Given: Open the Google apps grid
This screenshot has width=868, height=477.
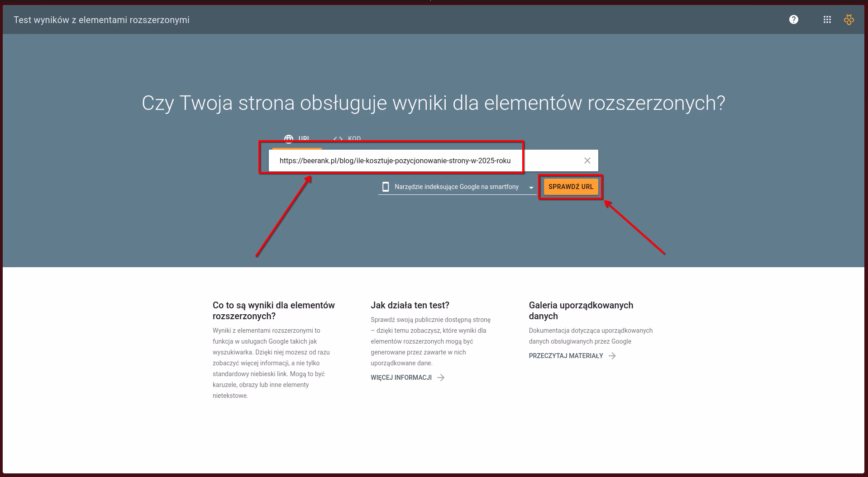Looking at the screenshot, I should tap(827, 19).
